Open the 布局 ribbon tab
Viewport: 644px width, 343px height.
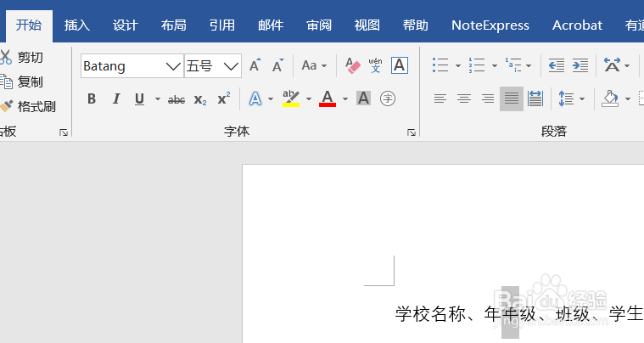(x=173, y=25)
